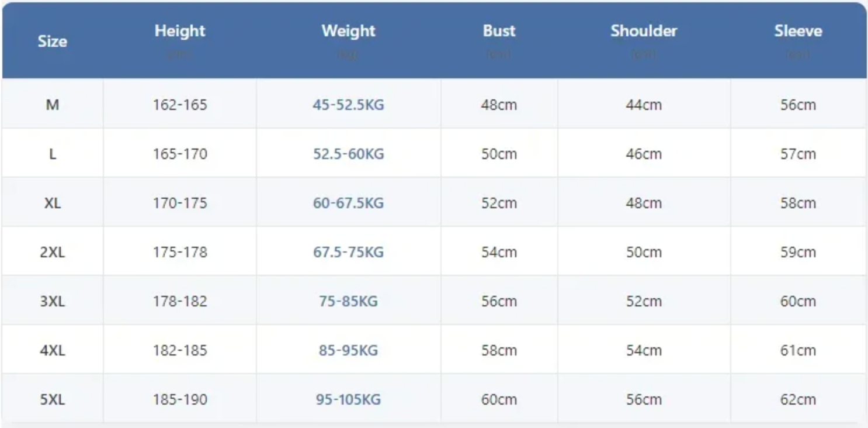The height and width of the screenshot is (428, 868).
Task: Click the 162-165 height cell
Action: 180,105
